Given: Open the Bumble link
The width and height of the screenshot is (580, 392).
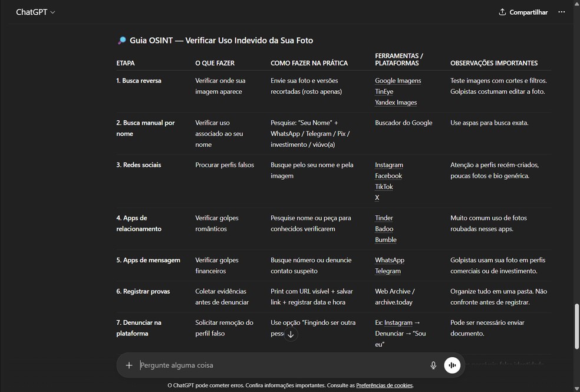Looking at the screenshot, I should 385,240.
